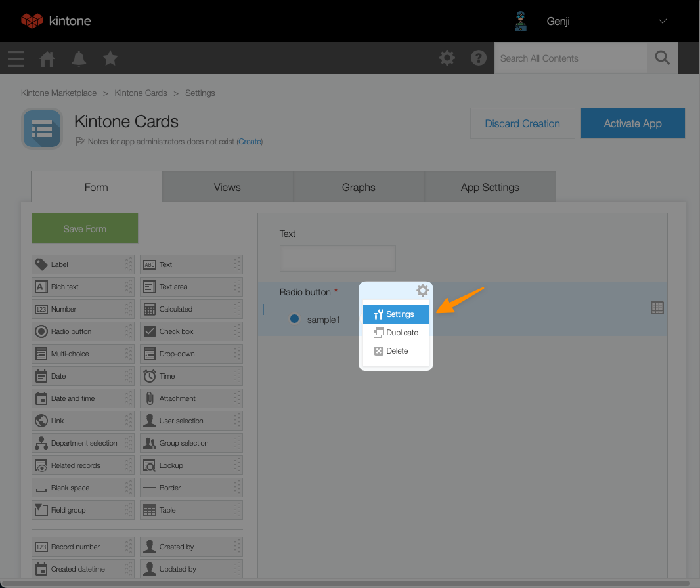This screenshot has width=700, height=588.
Task: Pick the Time field item
Action: coord(191,376)
